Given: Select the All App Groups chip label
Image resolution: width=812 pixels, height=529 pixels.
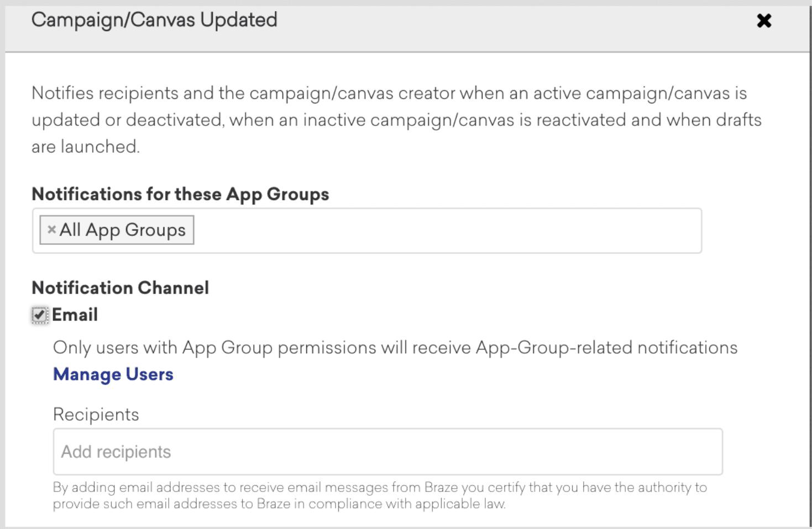Looking at the screenshot, I should 123,230.
